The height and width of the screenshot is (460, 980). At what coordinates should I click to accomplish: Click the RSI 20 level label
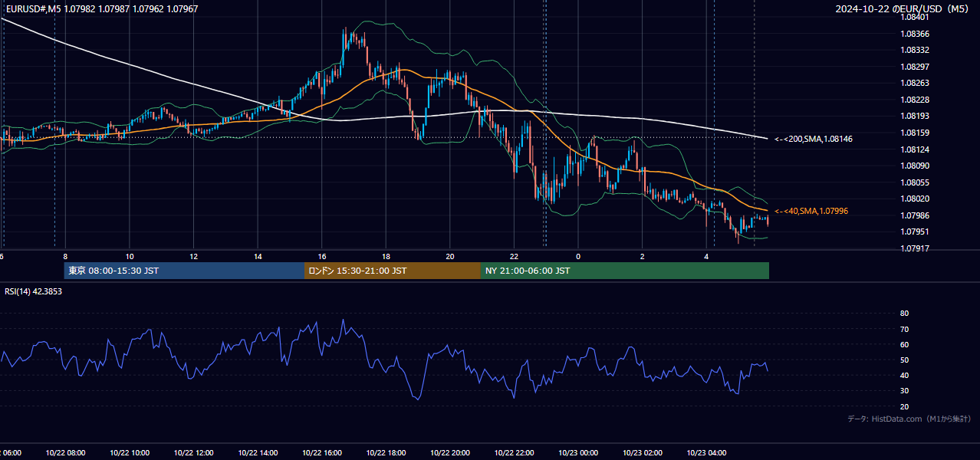pyautogui.click(x=904, y=406)
